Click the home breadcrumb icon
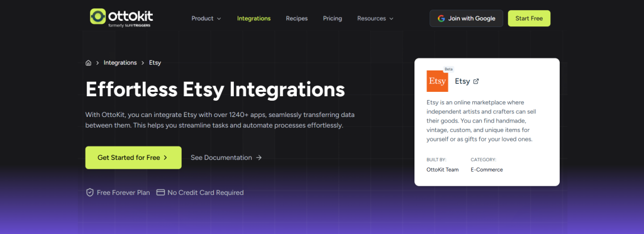The image size is (644, 234). click(88, 63)
